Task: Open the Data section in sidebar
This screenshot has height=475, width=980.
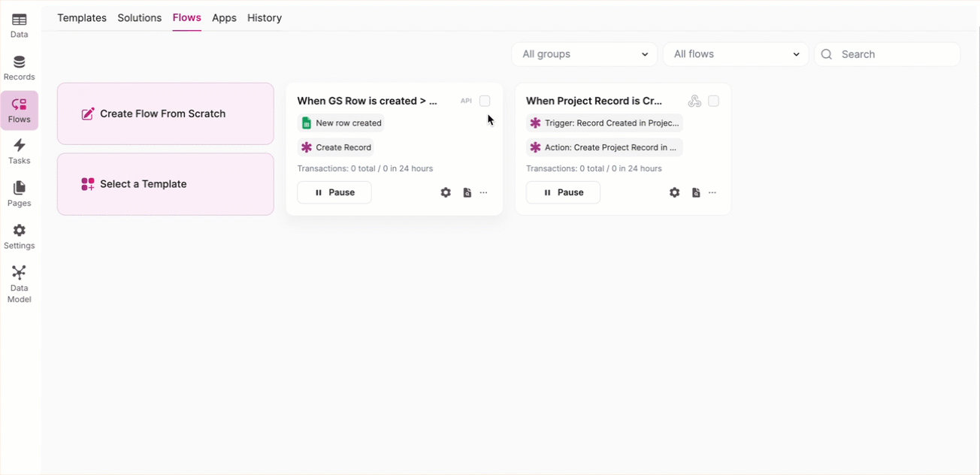Action: pos(20,25)
